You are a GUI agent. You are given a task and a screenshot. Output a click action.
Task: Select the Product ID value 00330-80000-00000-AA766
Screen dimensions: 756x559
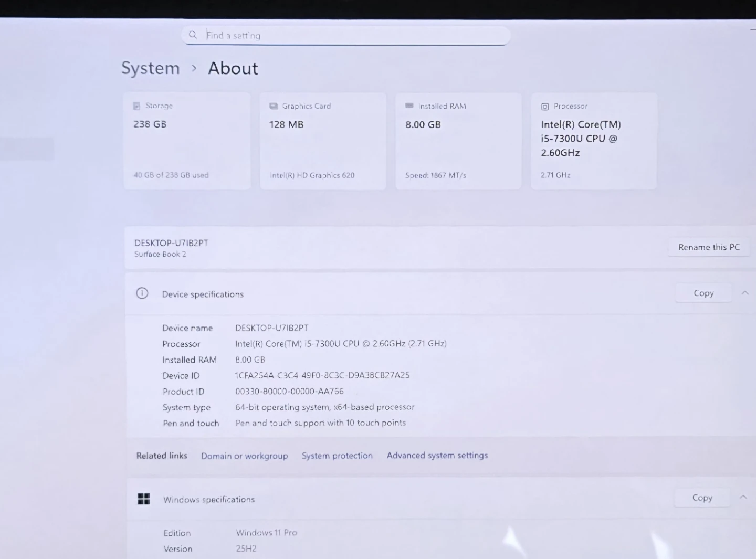[289, 391]
